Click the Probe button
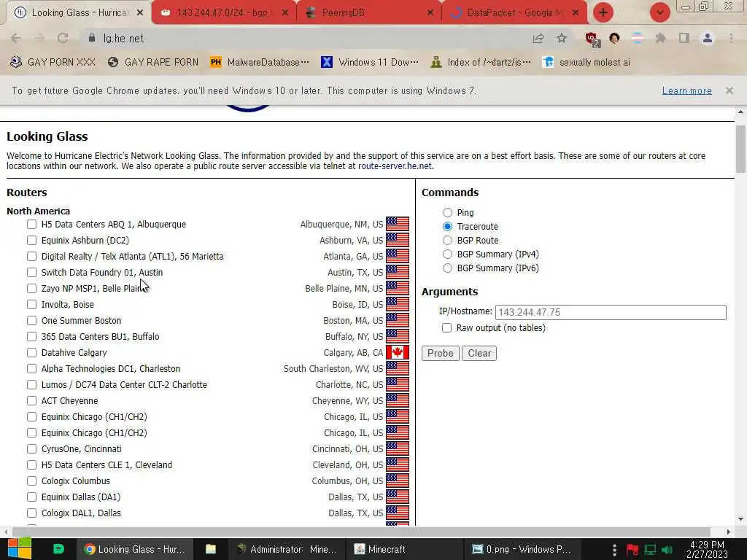Viewport: 747px width, 560px height. [x=440, y=353]
